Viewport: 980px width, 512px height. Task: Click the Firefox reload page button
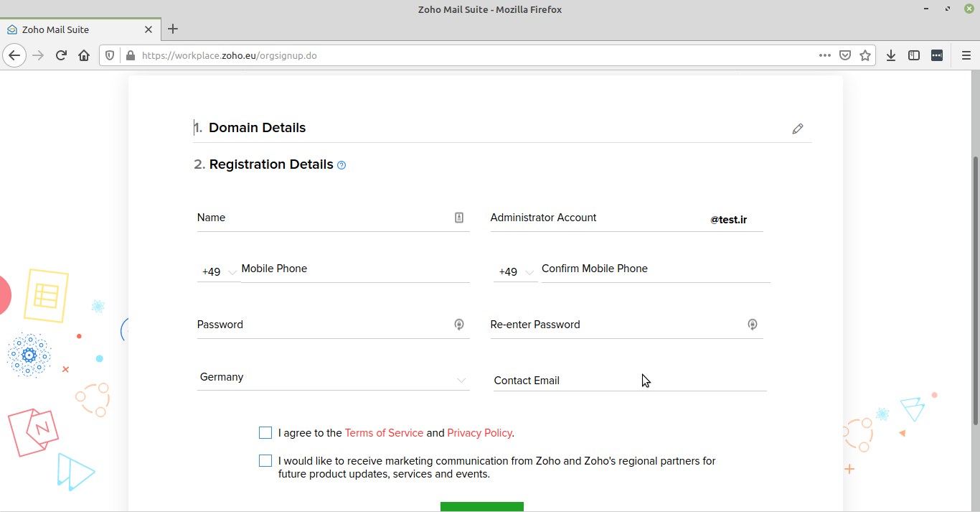(x=62, y=55)
